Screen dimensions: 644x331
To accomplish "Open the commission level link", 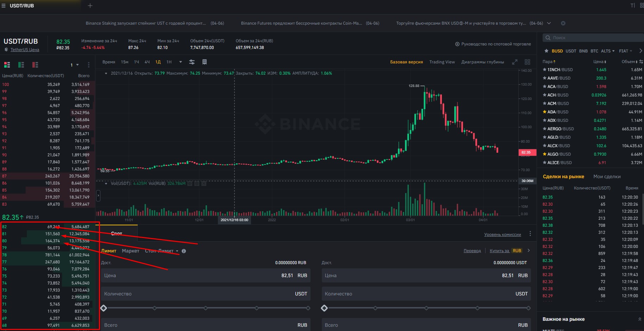I will click(502, 235).
